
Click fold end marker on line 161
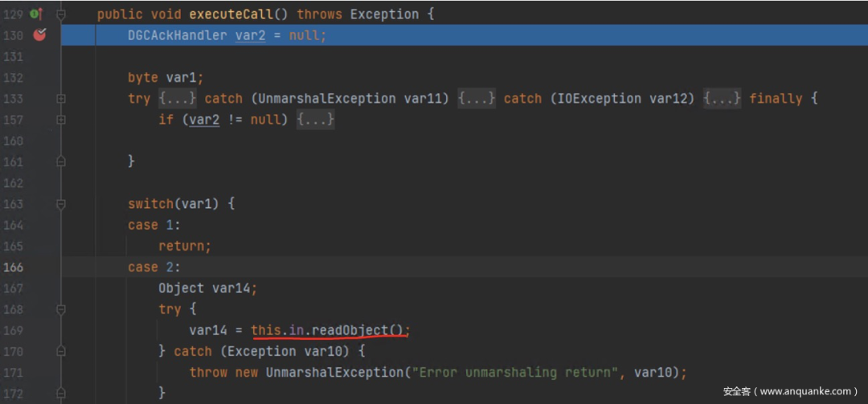[x=61, y=161]
